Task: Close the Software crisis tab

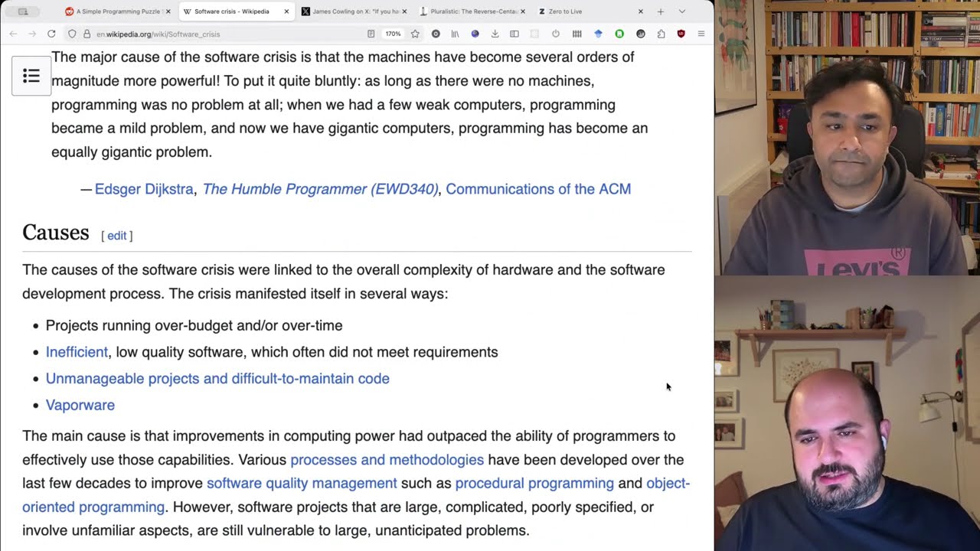Action: coord(287,11)
